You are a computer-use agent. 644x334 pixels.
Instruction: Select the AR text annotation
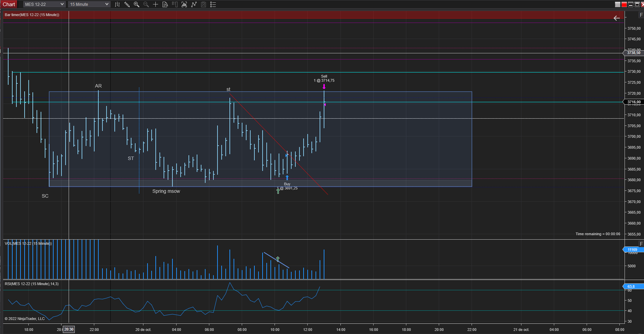pos(98,86)
